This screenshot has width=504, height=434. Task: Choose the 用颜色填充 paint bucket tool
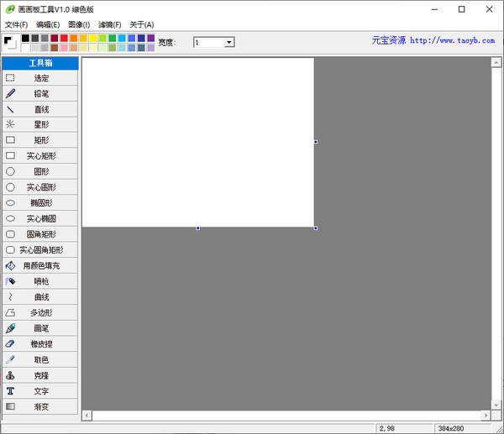tap(40, 265)
